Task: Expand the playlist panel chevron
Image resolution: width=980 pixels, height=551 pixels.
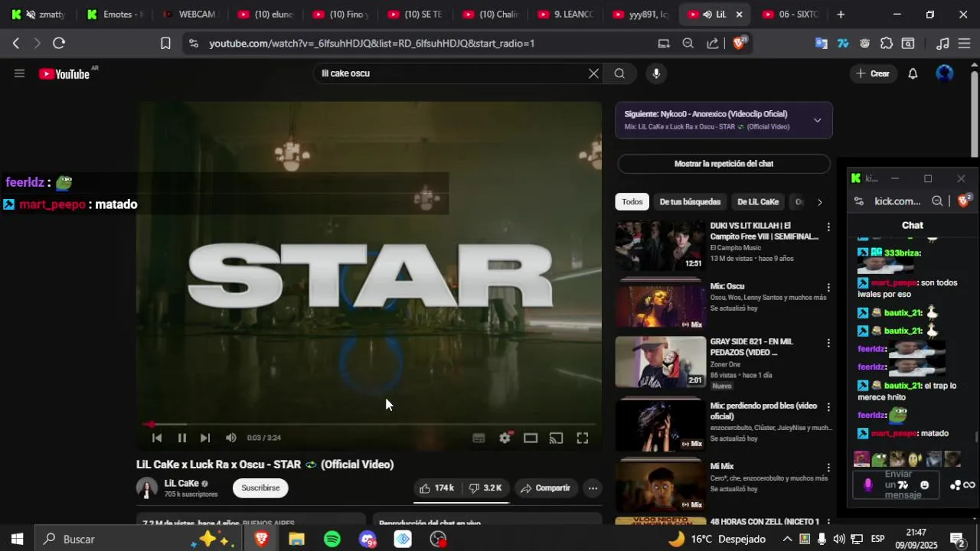Action: [x=817, y=120]
